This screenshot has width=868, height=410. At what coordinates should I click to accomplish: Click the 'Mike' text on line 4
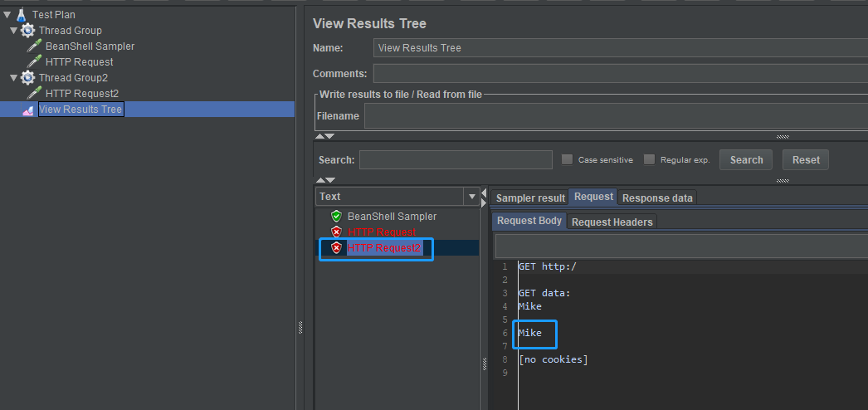tap(529, 306)
